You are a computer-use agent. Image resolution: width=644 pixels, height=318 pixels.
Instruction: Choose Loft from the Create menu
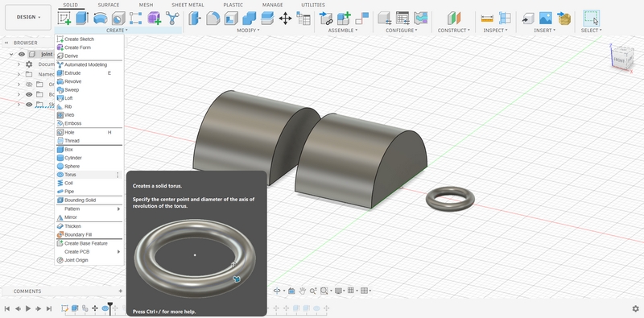coord(89,98)
